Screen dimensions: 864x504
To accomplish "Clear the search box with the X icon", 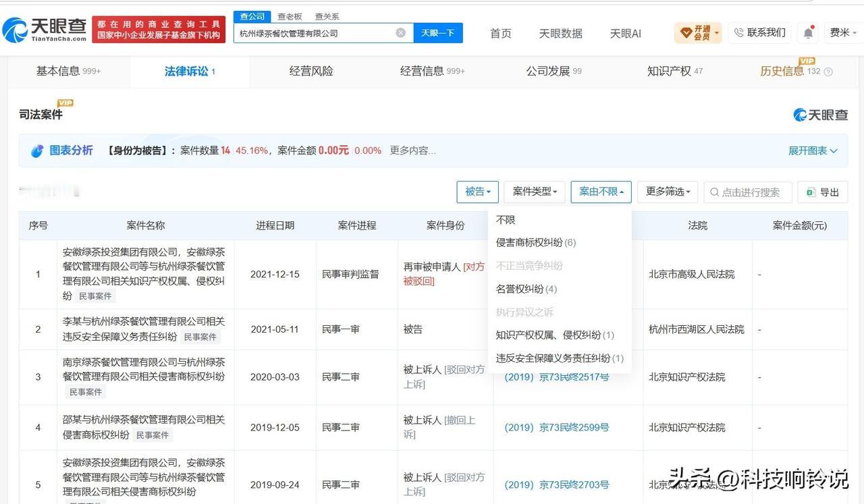I will tap(401, 32).
